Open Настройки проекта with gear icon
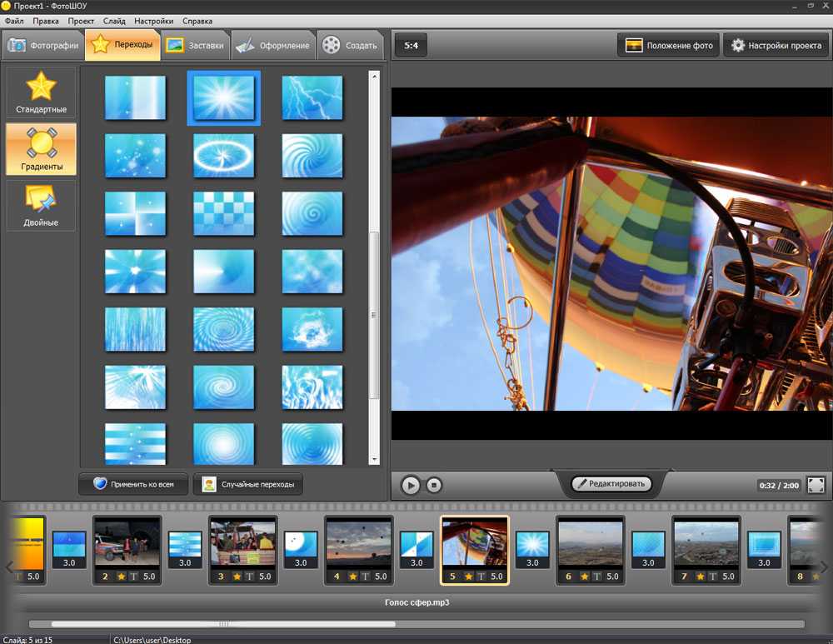The image size is (833, 644). pos(776,46)
